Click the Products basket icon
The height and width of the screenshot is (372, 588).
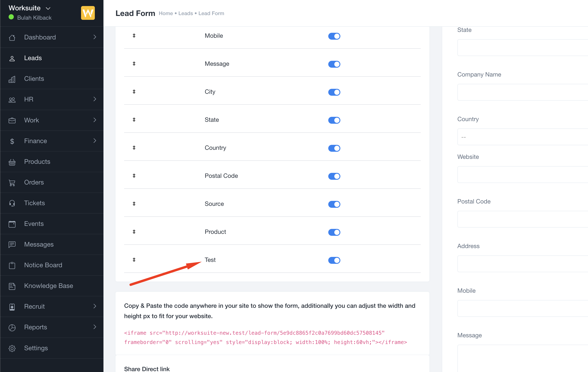[12, 162]
